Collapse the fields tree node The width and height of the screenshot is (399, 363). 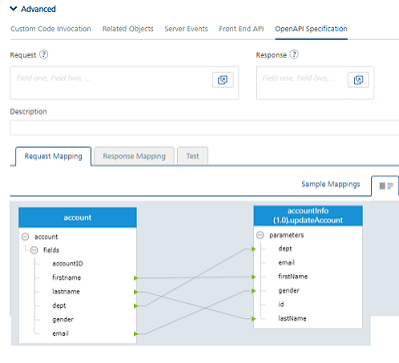[34, 250]
